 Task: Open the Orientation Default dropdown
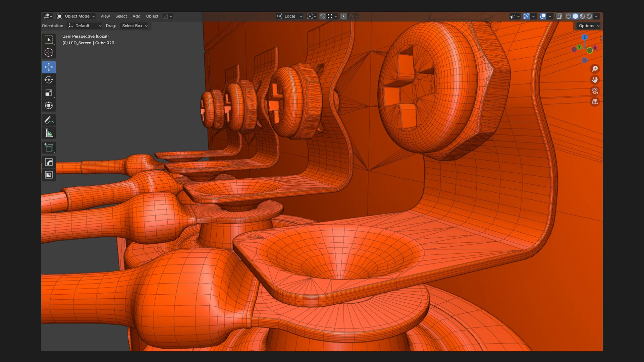pos(85,26)
